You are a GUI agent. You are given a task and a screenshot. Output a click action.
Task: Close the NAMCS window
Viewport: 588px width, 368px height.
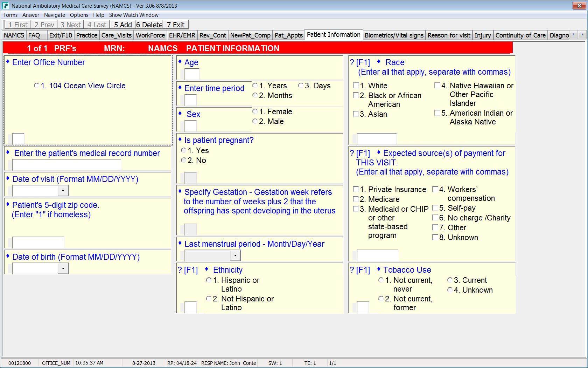tap(579, 6)
